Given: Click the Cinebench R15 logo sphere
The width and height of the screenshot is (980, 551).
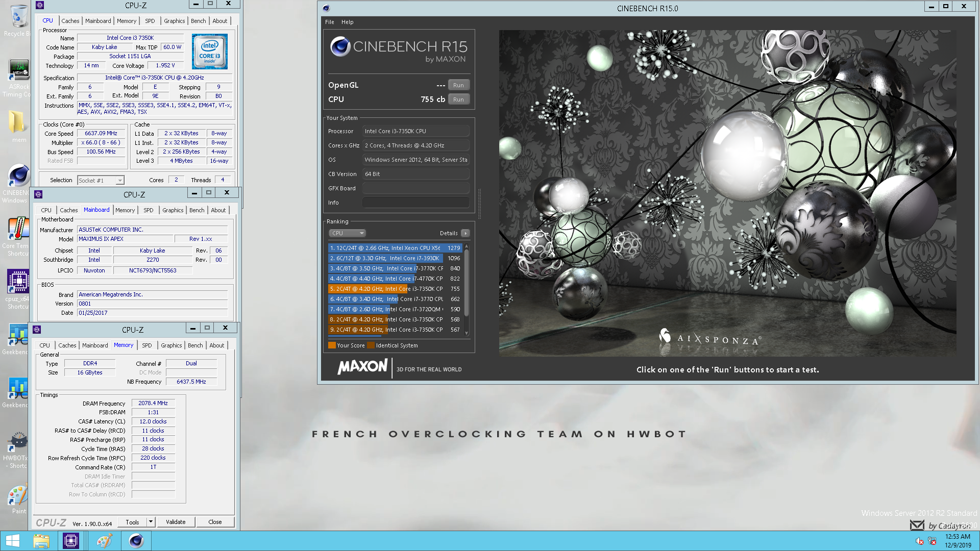Looking at the screenshot, I should click(340, 46).
